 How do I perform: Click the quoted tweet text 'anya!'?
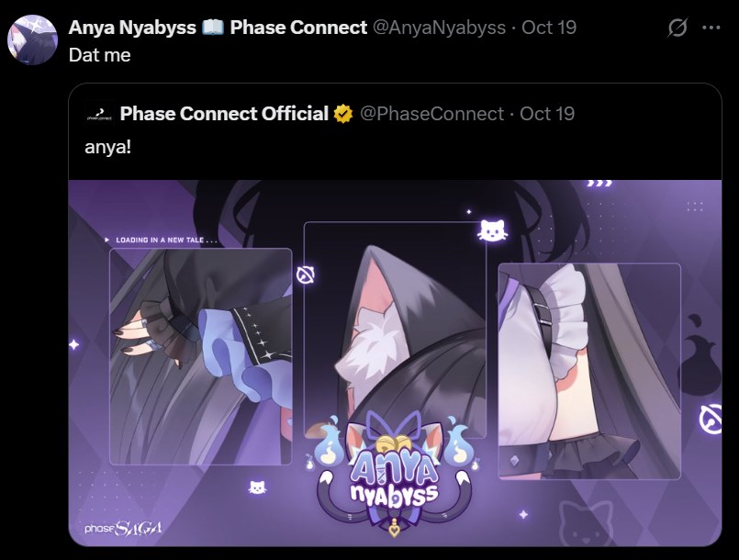108,147
